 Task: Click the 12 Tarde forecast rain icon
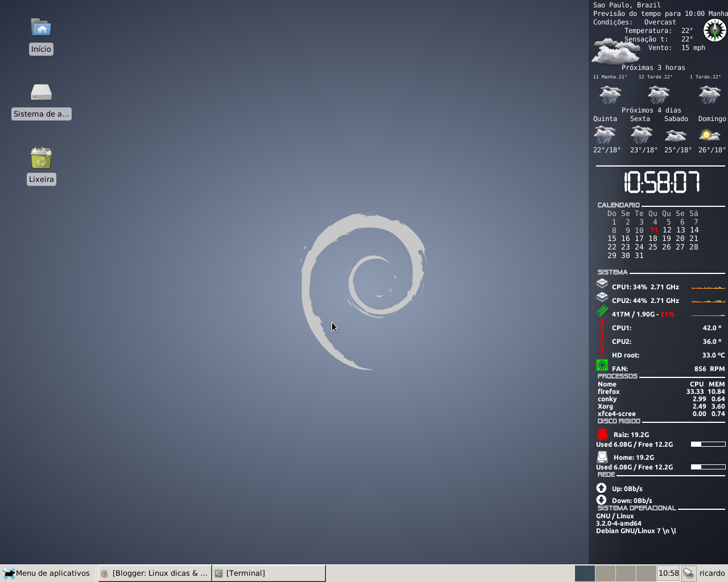(x=658, y=94)
